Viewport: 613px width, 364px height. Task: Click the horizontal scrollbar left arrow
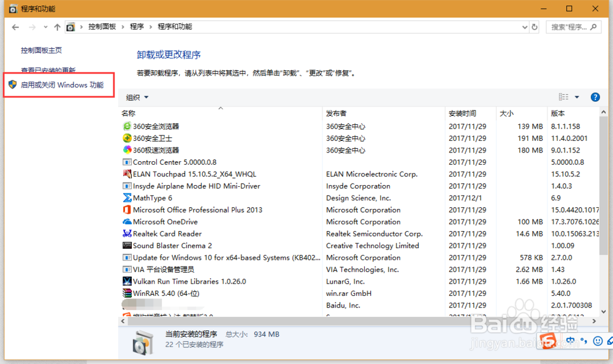click(123, 321)
